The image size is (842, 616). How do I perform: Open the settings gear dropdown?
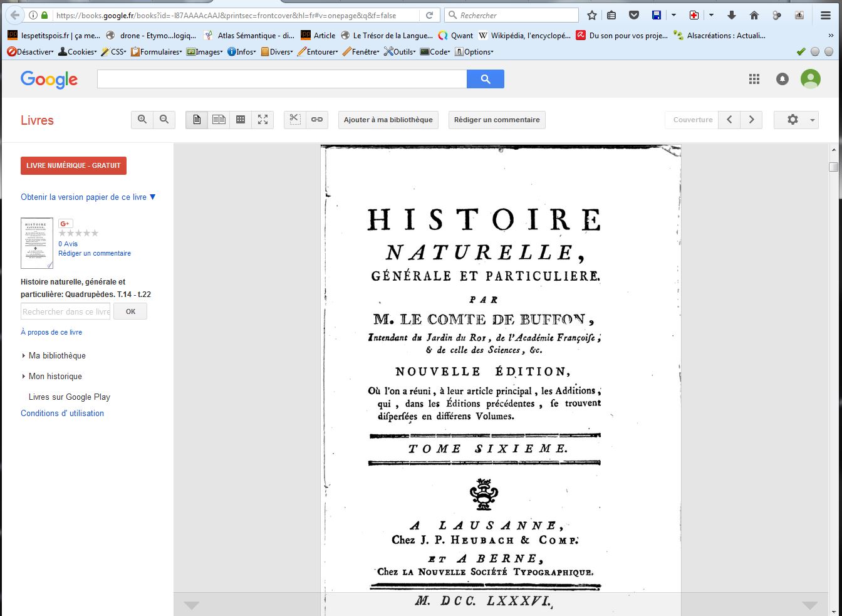(x=796, y=120)
